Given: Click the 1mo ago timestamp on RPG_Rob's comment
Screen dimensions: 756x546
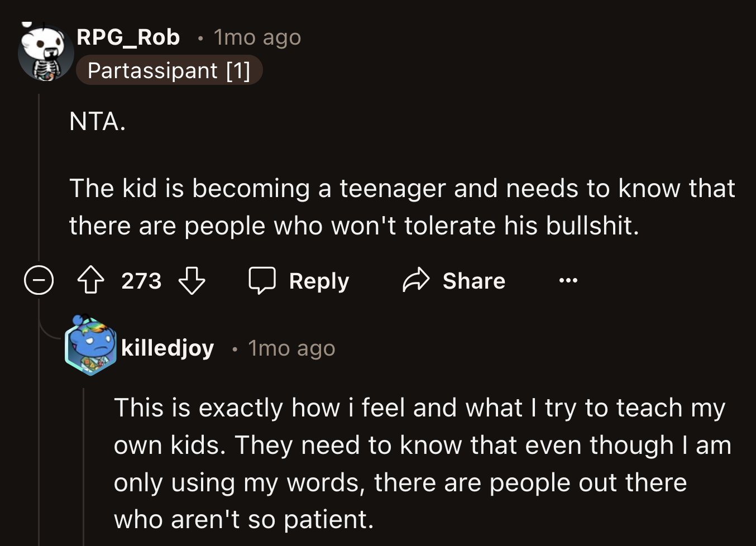Looking at the screenshot, I should (x=256, y=37).
